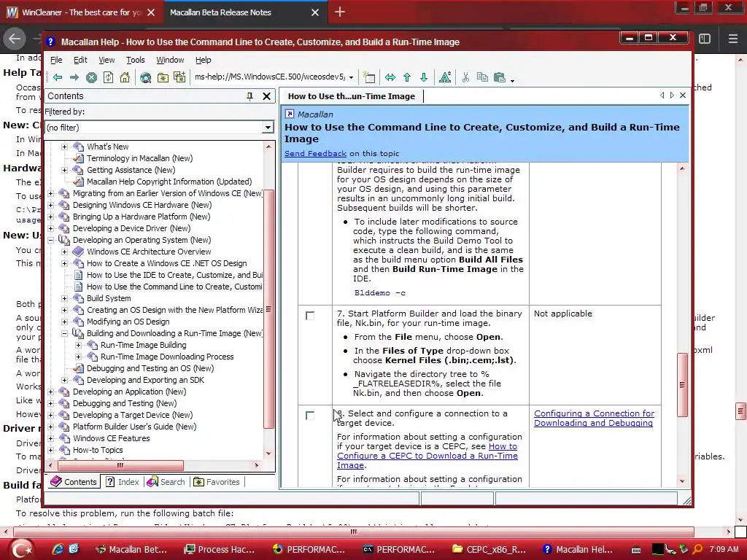Open the web search globe icon
Image resolution: width=747 pixels, height=560 pixels.
click(x=146, y=77)
